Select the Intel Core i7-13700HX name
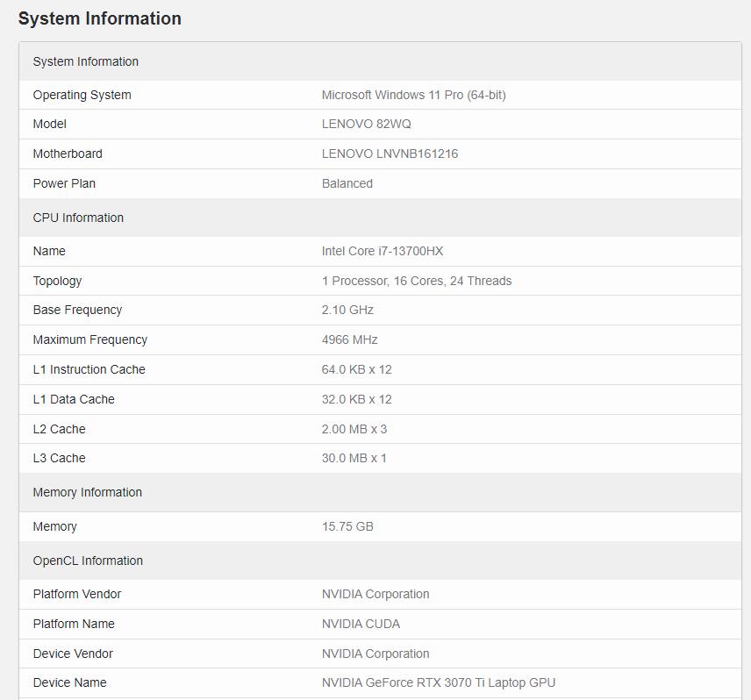This screenshot has width=751, height=700. 382,251
